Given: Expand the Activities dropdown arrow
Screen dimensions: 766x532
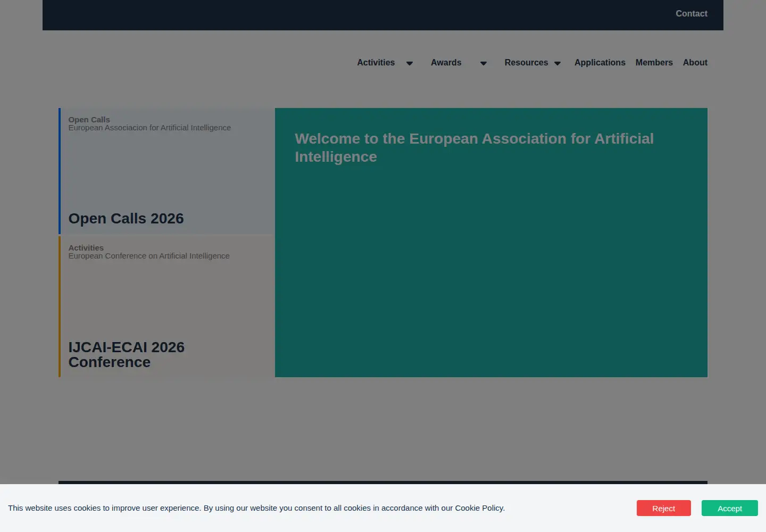Looking at the screenshot, I should coord(410,63).
